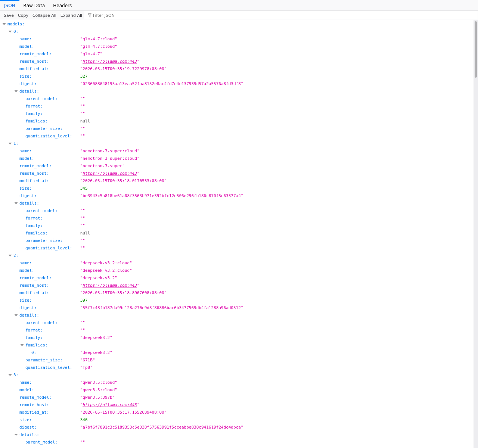Select the model row value "qwen3.5:cloud"
This screenshot has width=478, height=448.
click(99, 390)
